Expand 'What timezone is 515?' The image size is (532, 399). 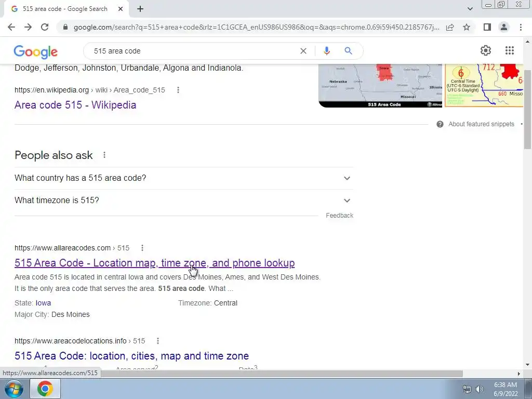point(184,201)
